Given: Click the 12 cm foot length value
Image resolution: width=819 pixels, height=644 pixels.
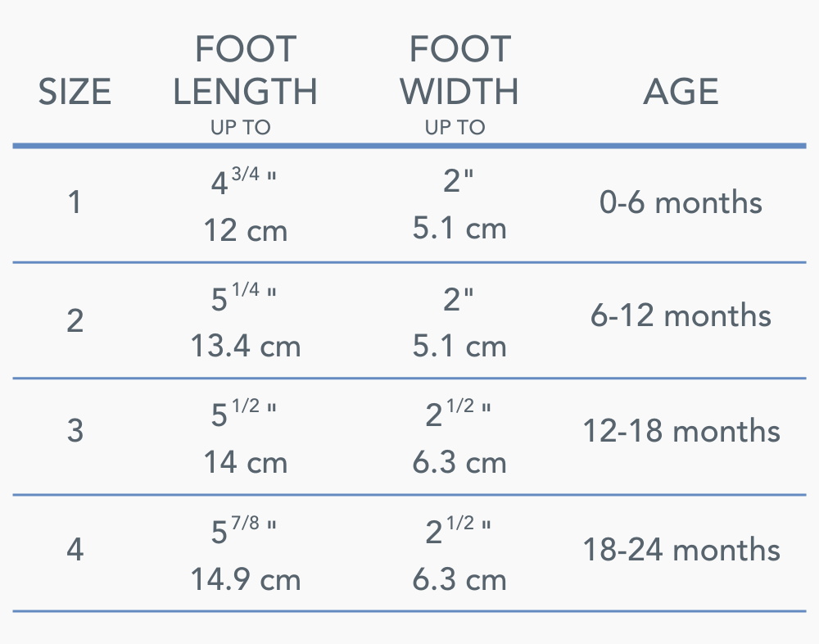Looking at the screenshot, I should click(x=245, y=231).
